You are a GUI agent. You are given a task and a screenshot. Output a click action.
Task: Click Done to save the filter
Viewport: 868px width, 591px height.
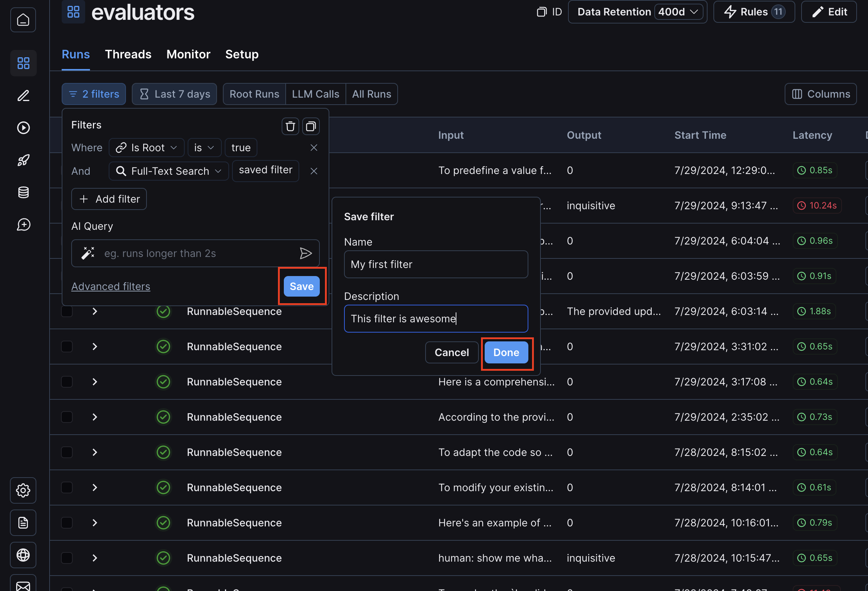[506, 352]
